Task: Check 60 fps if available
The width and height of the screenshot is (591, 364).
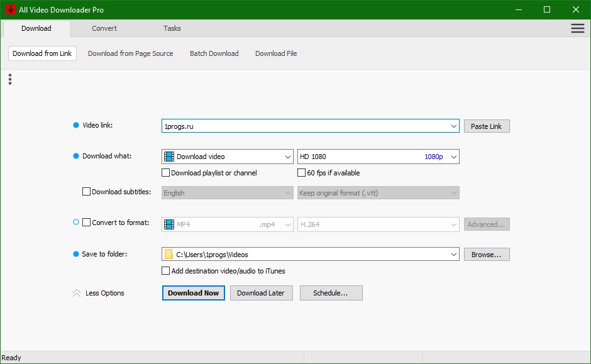Action: [301, 172]
